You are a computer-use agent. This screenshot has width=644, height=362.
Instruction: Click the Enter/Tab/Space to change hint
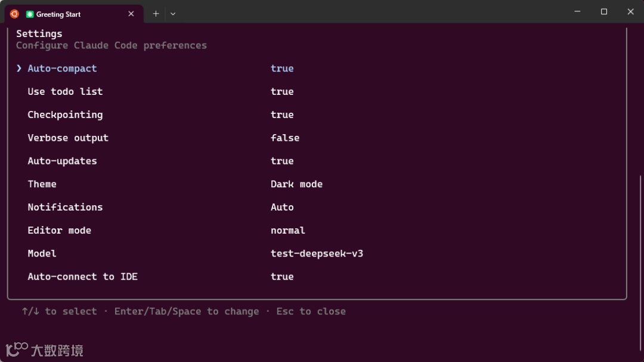click(x=187, y=311)
